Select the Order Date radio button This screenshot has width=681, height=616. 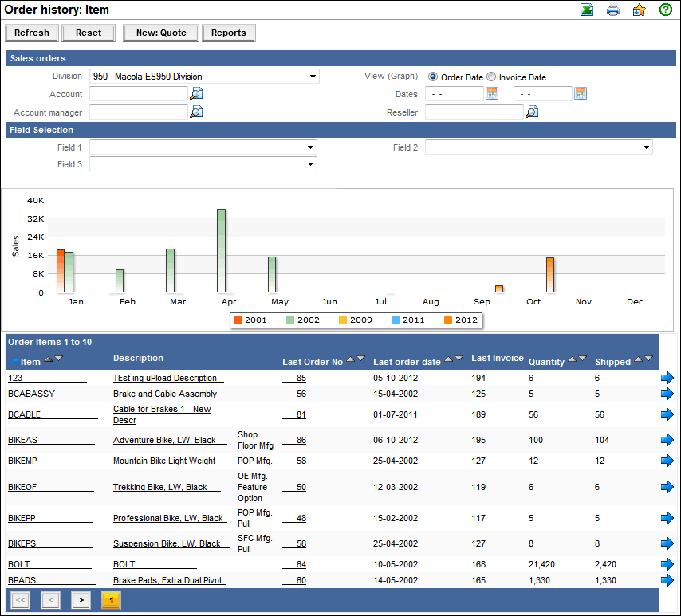[433, 77]
